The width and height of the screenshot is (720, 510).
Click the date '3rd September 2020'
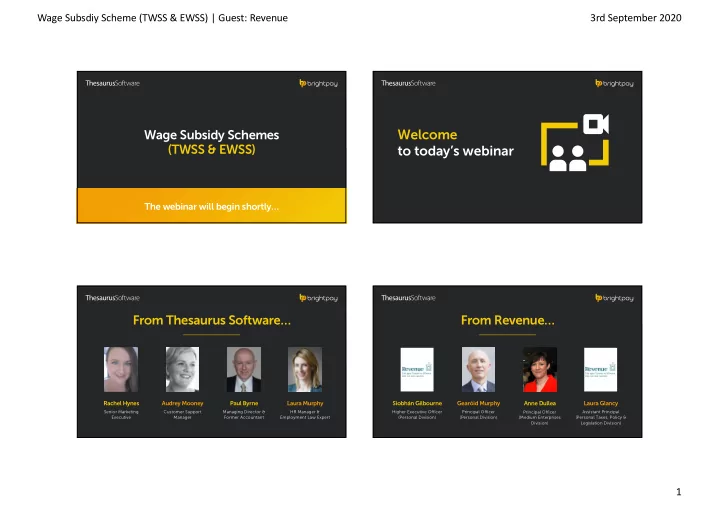[x=636, y=18]
